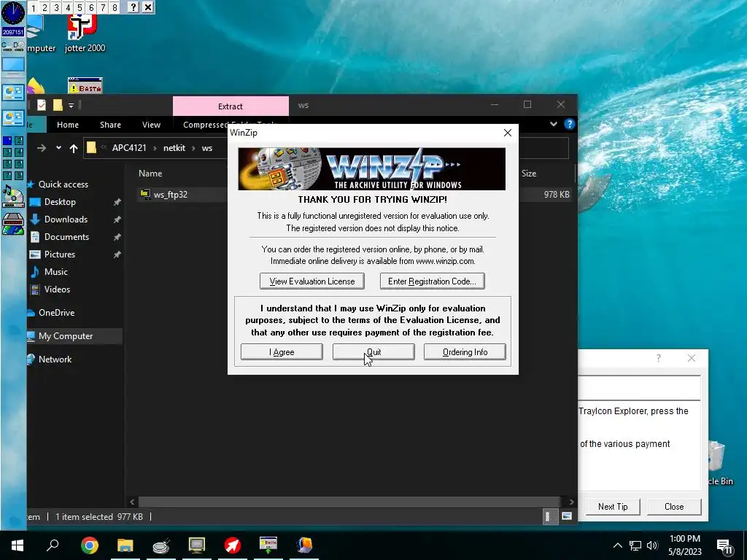Click netkit in the address path
The image size is (747, 560).
click(174, 148)
